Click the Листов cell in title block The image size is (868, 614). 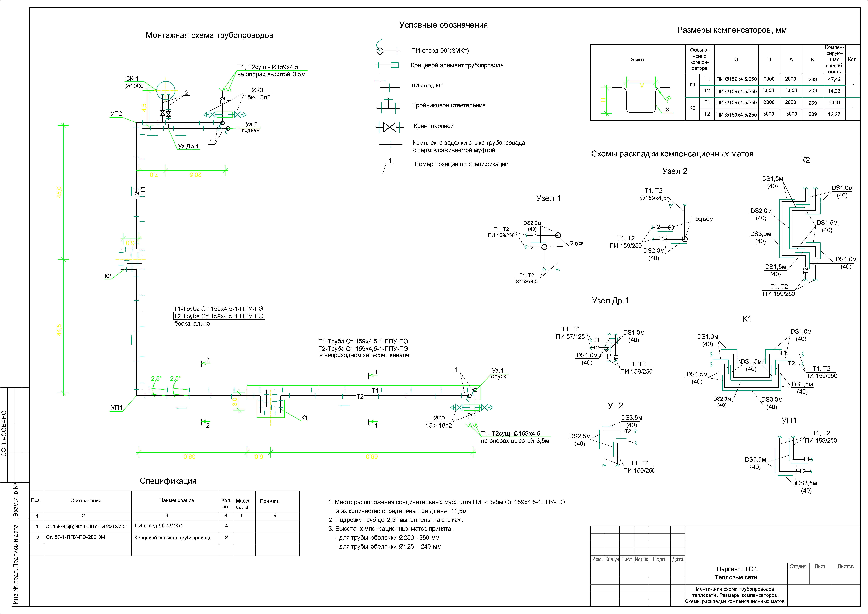[x=846, y=567]
